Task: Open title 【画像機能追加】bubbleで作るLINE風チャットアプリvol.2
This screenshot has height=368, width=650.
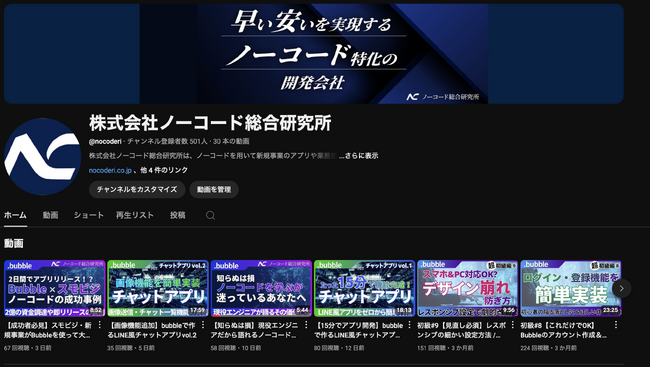Action: pyautogui.click(x=152, y=330)
